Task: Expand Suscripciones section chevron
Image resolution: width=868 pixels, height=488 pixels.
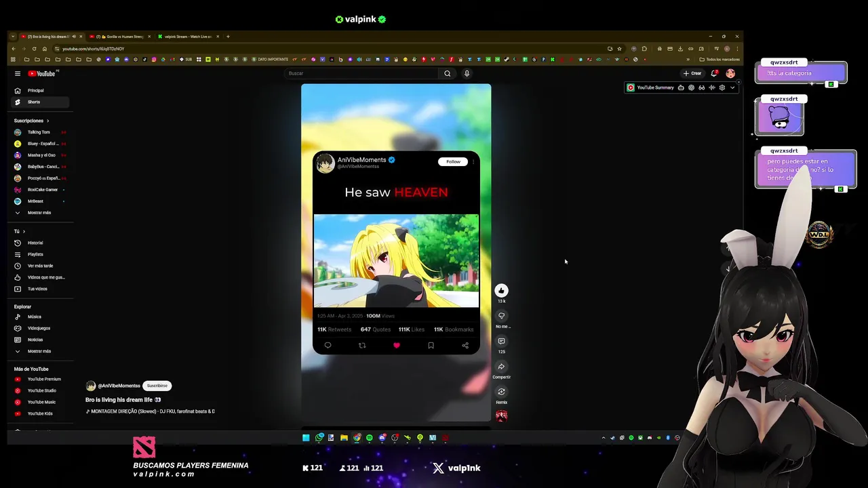Action: (x=47, y=121)
